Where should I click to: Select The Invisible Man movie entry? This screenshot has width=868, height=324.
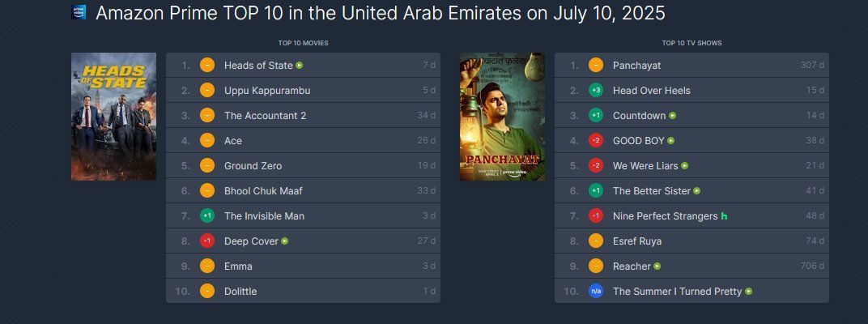(x=264, y=216)
